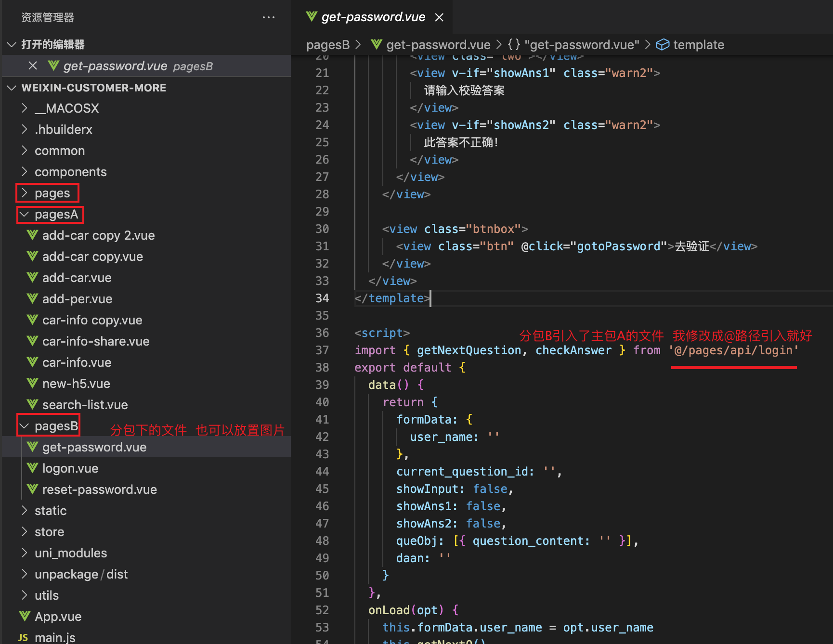Open the explorer more actions ellipsis menu
The width and height of the screenshot is (833, 644).
tap(269, 17)
